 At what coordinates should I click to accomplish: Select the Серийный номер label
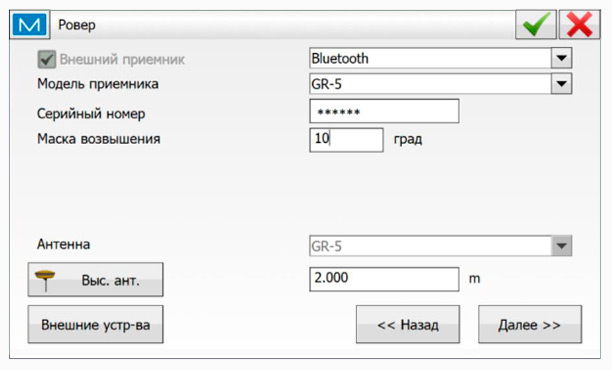[x=91, y=114]
